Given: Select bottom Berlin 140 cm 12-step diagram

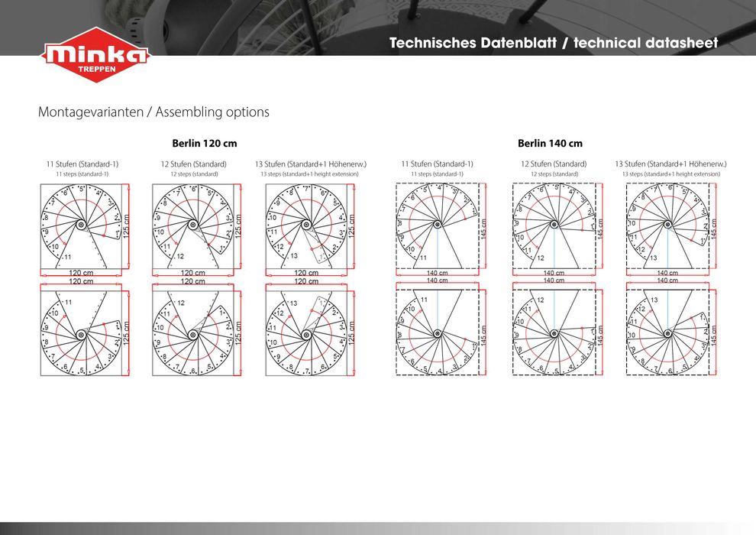Looking at the screenshot, I should coord(558,329).
